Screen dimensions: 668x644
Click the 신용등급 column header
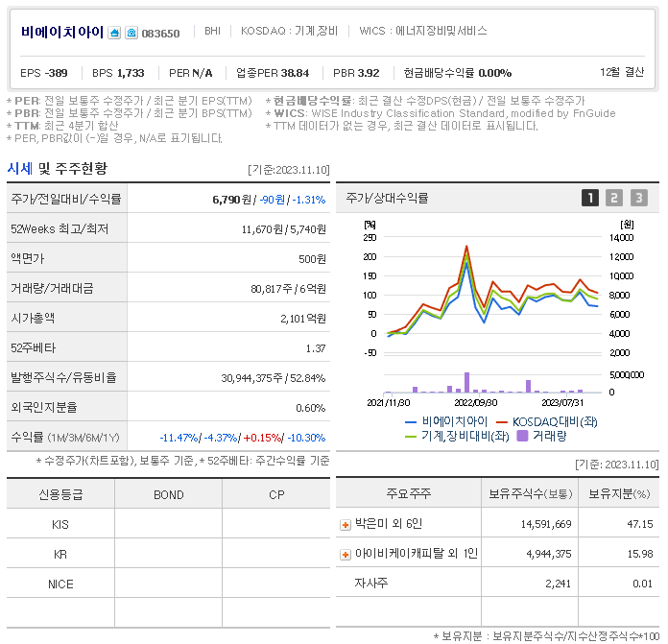coord(60,494)
